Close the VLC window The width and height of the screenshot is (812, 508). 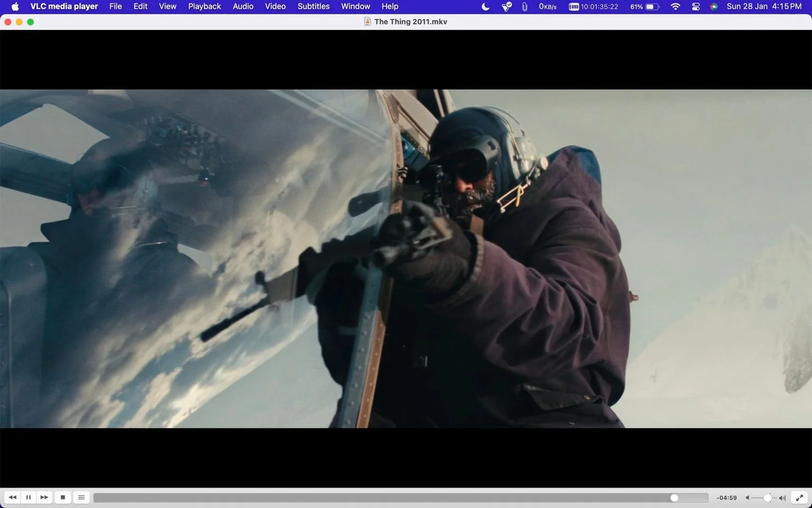(x=7, y=22)
